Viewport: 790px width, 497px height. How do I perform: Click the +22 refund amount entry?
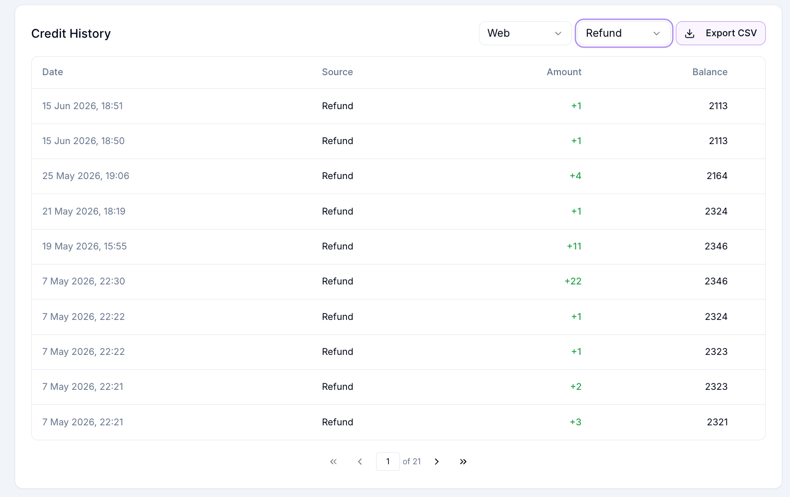(x=573, y=281)
